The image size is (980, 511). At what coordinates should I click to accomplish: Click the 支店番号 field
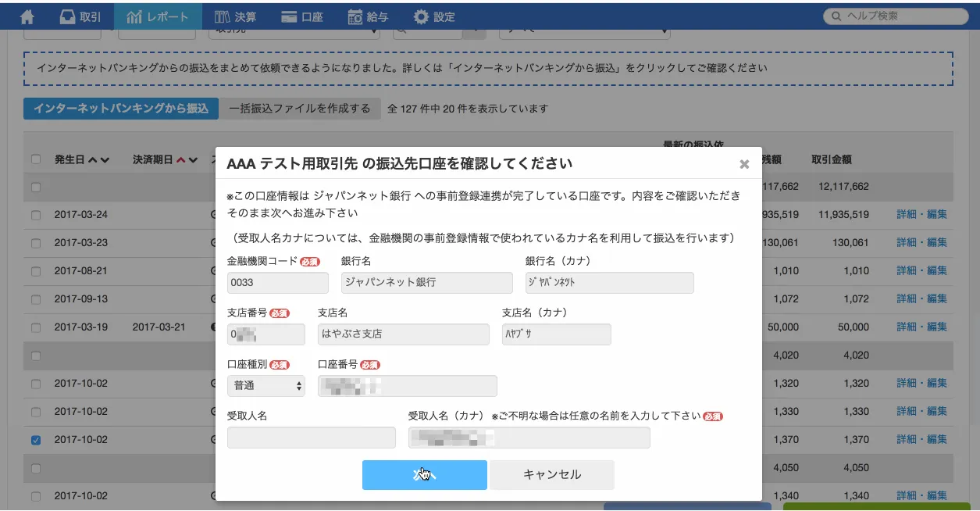coord(266,334)
